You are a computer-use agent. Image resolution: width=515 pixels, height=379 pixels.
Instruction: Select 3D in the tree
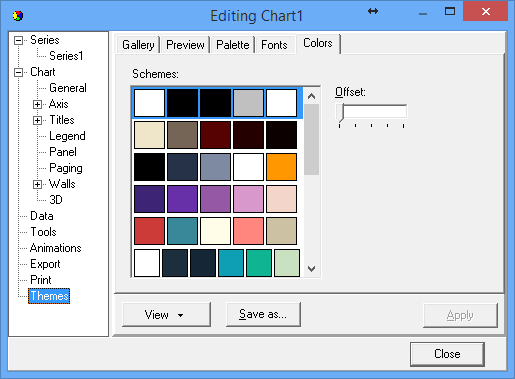(56, 200)
